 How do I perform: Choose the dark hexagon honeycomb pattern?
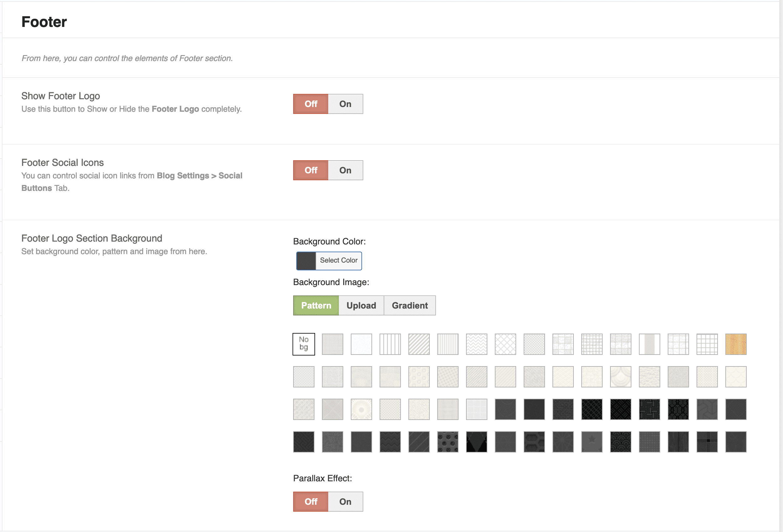tap(534, 442)
